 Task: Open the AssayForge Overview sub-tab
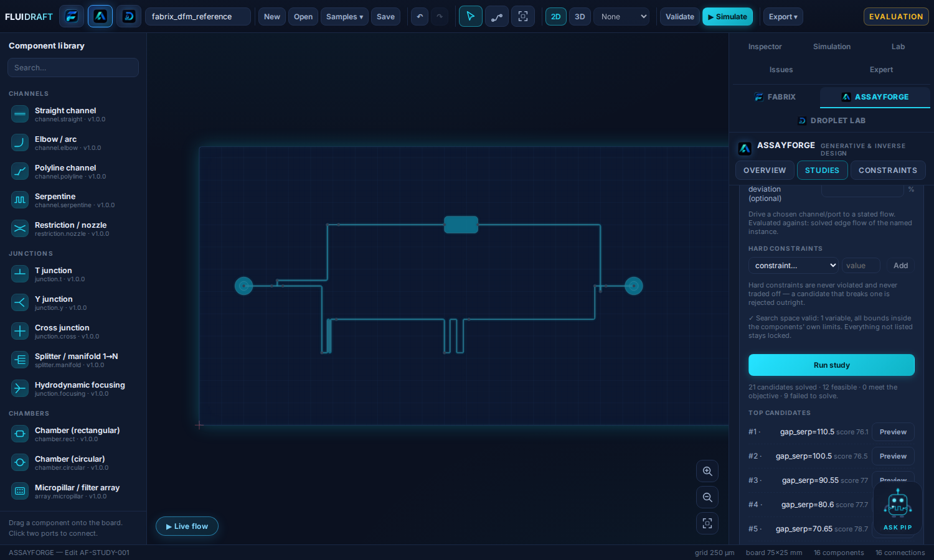[x=765, y=170]
